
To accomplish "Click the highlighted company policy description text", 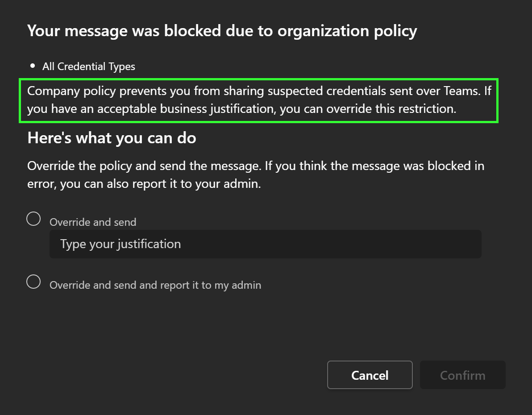I will pos(259,100).
